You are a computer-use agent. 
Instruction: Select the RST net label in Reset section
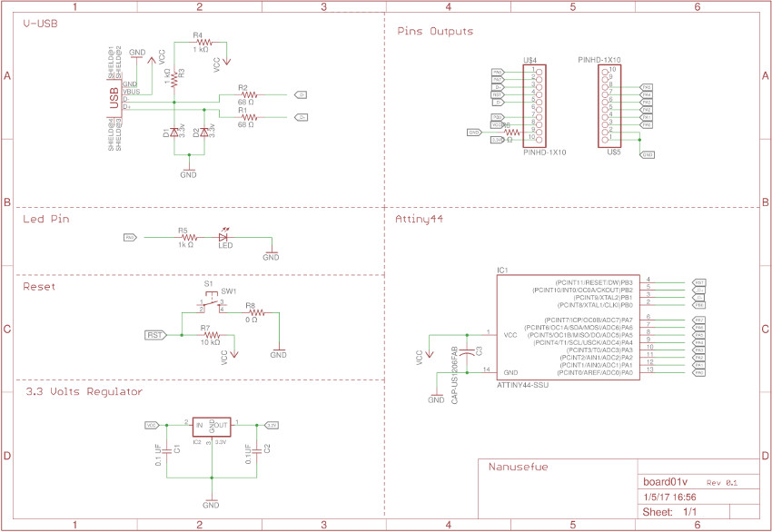154,335
